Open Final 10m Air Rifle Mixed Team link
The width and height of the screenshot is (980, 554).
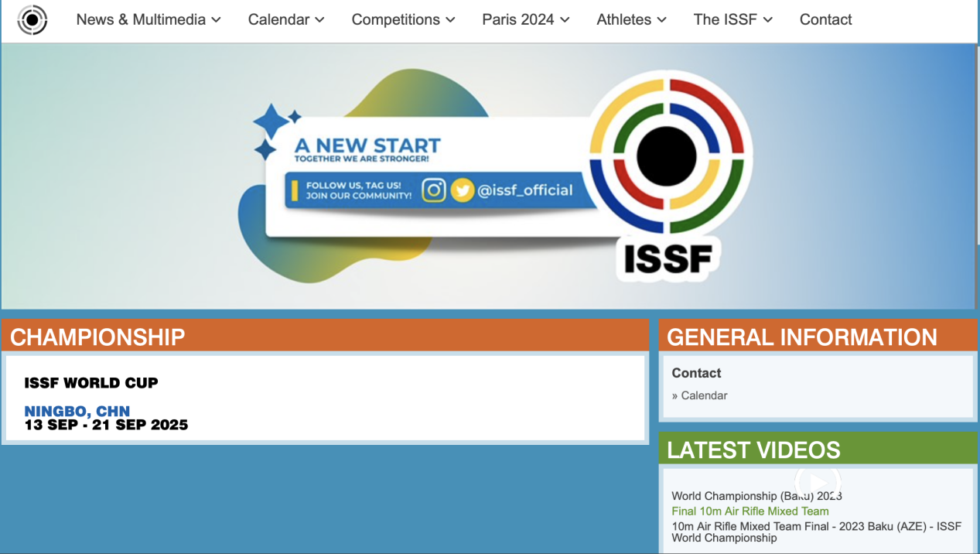[x=750, y=511]
